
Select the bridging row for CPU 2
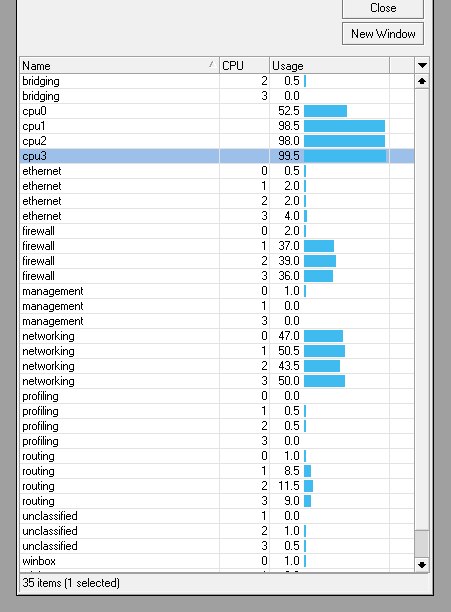(217, 81)
